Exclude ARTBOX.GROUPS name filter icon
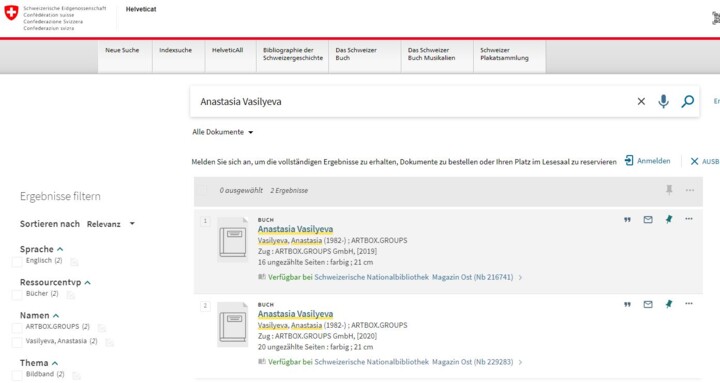 click(101, 328)
